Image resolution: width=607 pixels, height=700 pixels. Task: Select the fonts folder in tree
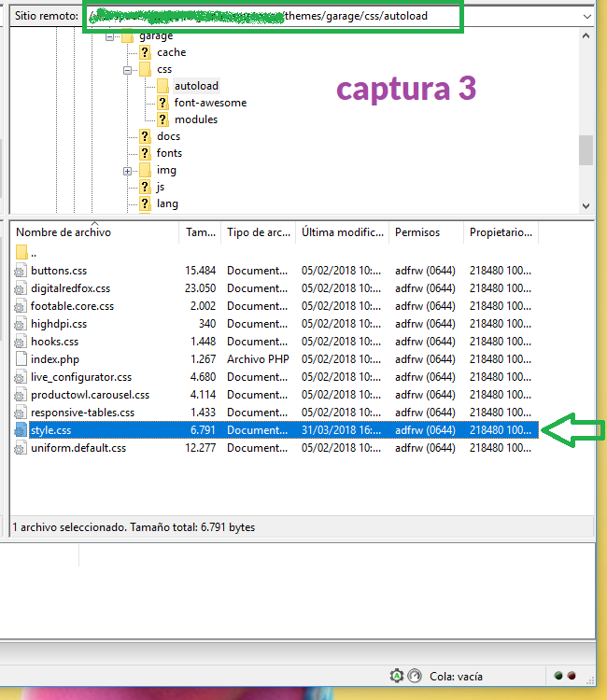169,153
